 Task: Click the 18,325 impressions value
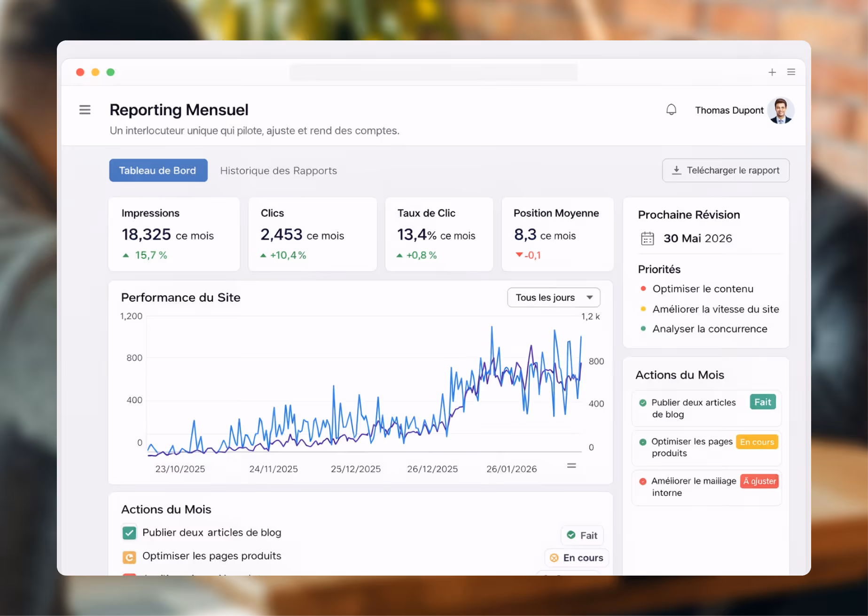(x=146, y=234)
